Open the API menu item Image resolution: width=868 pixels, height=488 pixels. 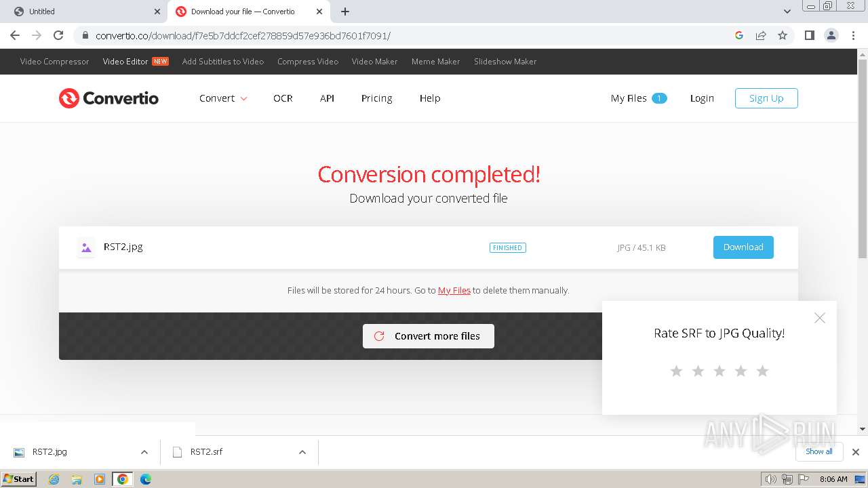327,98
